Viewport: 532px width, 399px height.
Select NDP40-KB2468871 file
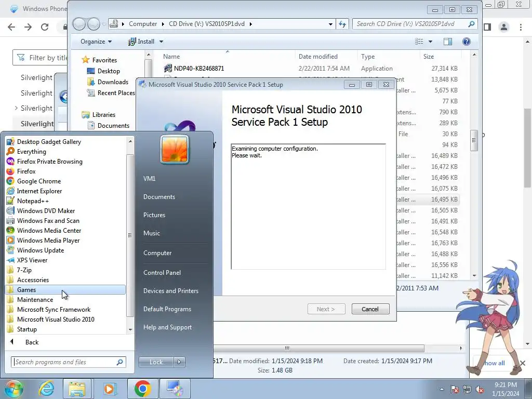199,69
